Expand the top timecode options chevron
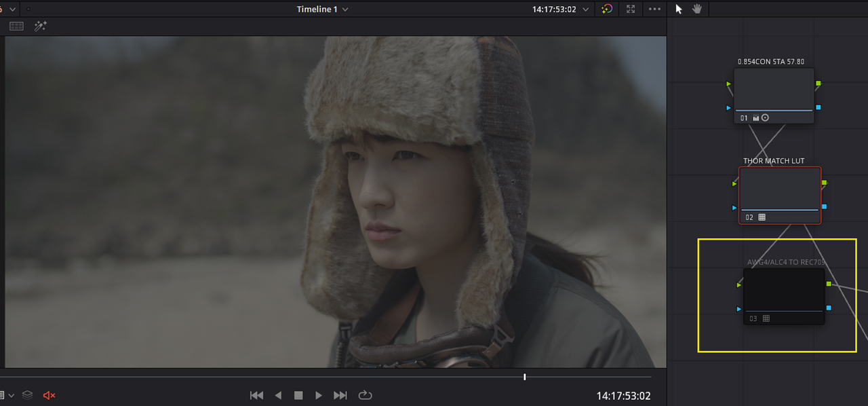This screenshot has height=406, width=868. pos(586,10)
